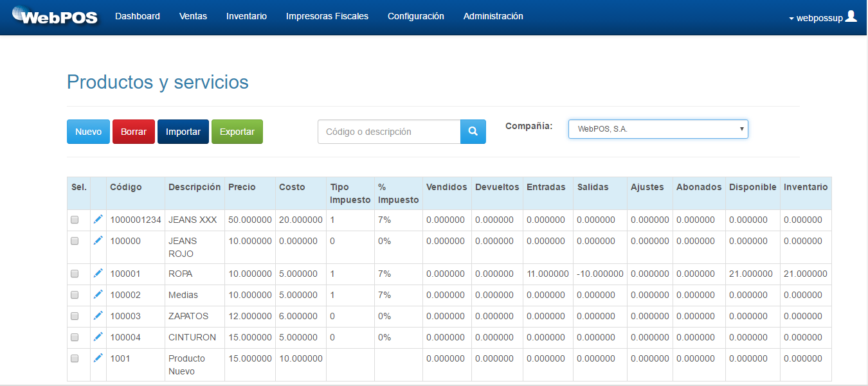Click the 11.000000 Entradas value

548,274
